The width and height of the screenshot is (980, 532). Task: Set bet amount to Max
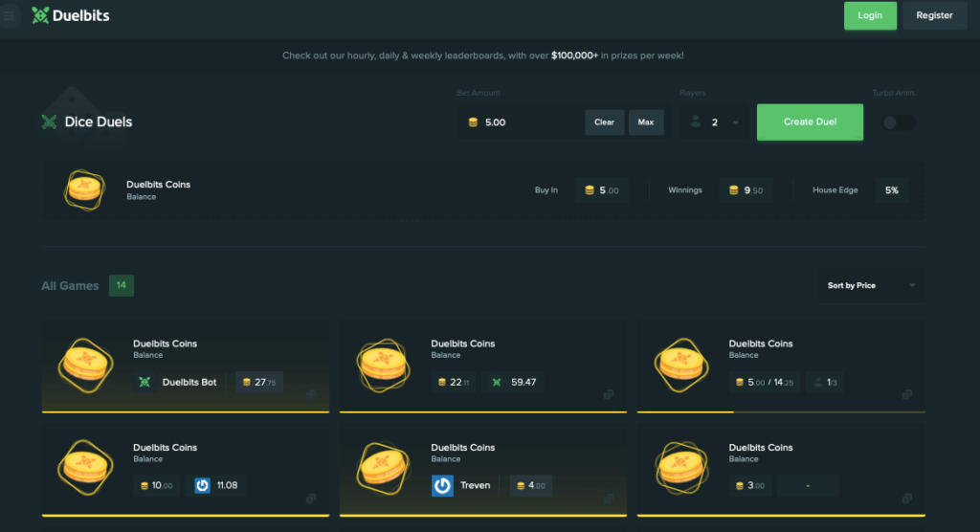click(646, 122)
